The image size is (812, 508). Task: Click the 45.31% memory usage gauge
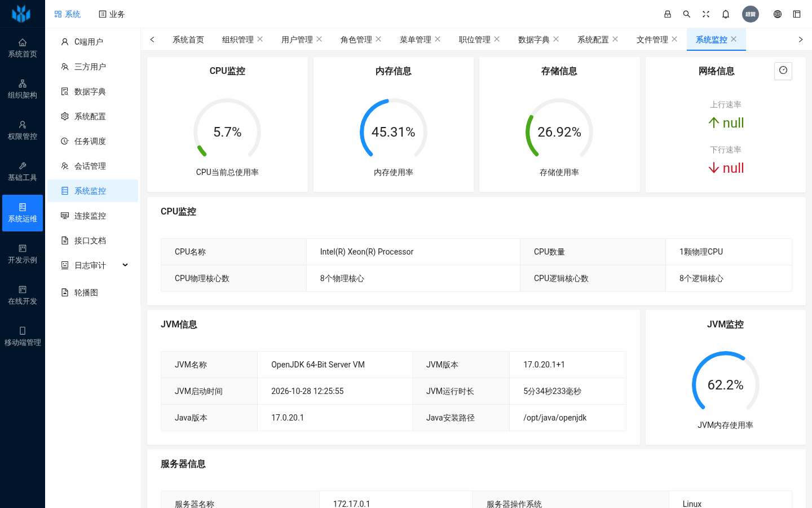click(394, 131)
